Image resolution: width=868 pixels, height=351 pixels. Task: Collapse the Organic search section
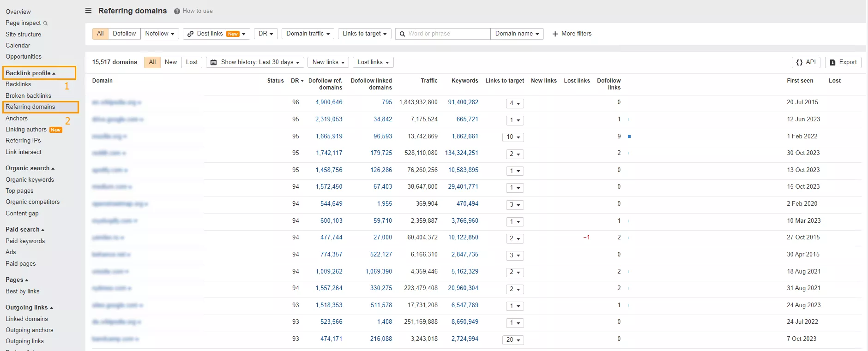tap(30, 168)
